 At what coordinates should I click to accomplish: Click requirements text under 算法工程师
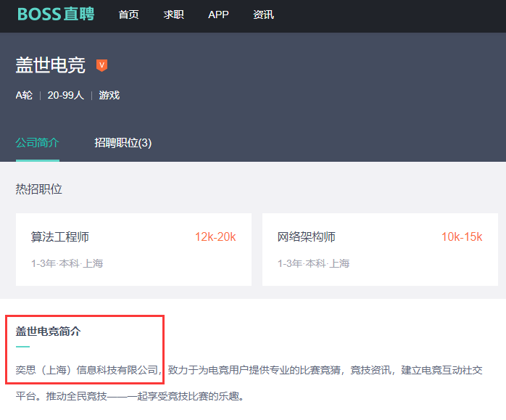coord(67,263)
